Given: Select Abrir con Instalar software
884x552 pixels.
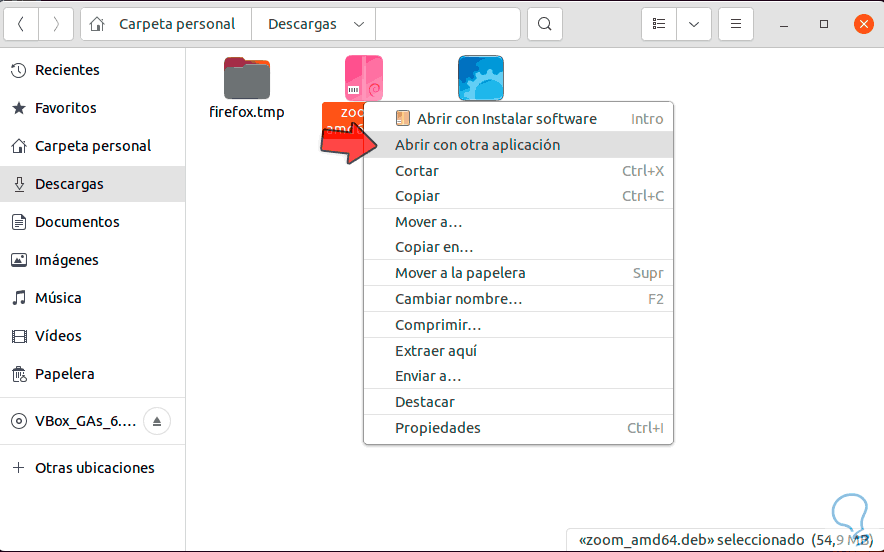Looking at the screenshot, I should (506, 119).
